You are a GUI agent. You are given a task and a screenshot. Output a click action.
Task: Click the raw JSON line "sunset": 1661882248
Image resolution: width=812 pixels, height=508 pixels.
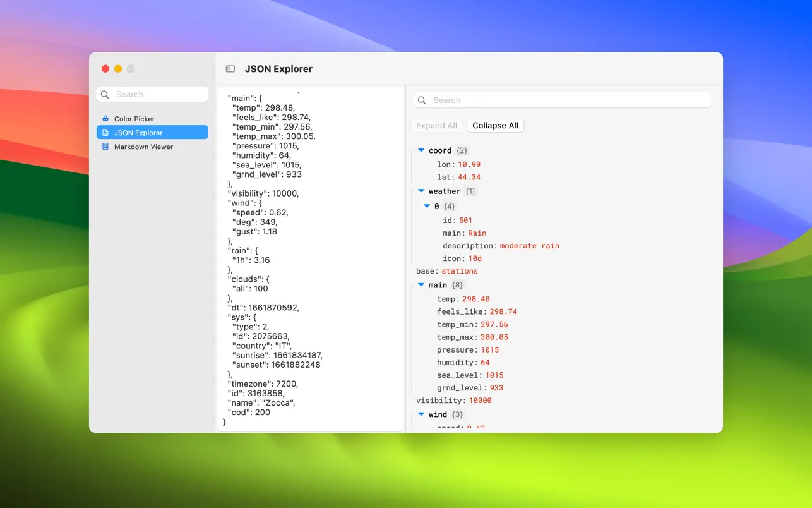point(277,365)
